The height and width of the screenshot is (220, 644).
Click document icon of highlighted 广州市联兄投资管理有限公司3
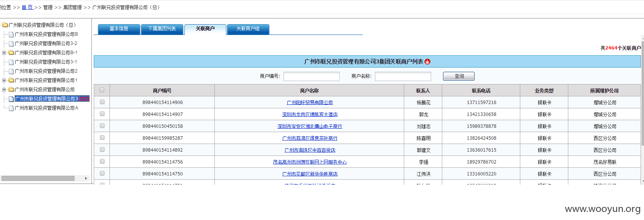(11, 99)
